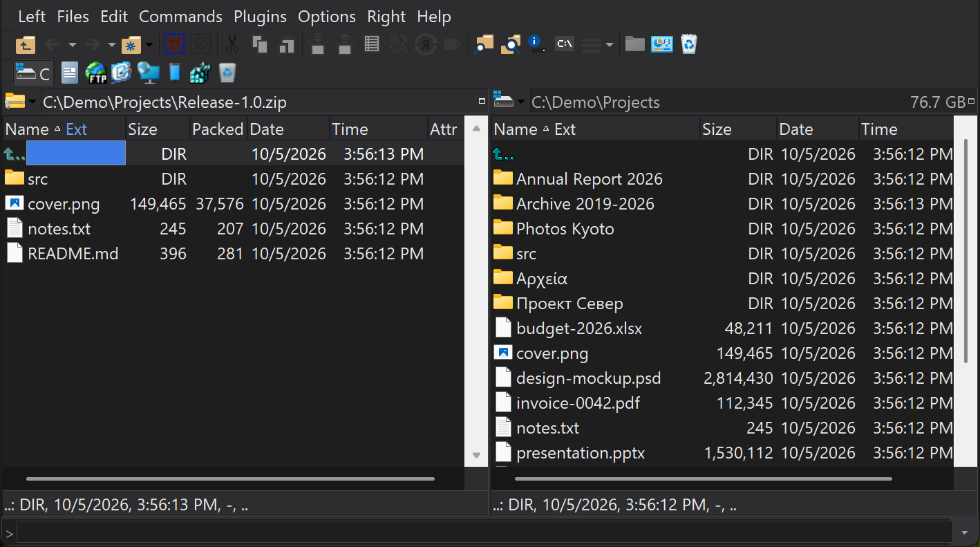980x547 pixels.
Task: Select README.md in the left panel
Action: tap(73, 254)
